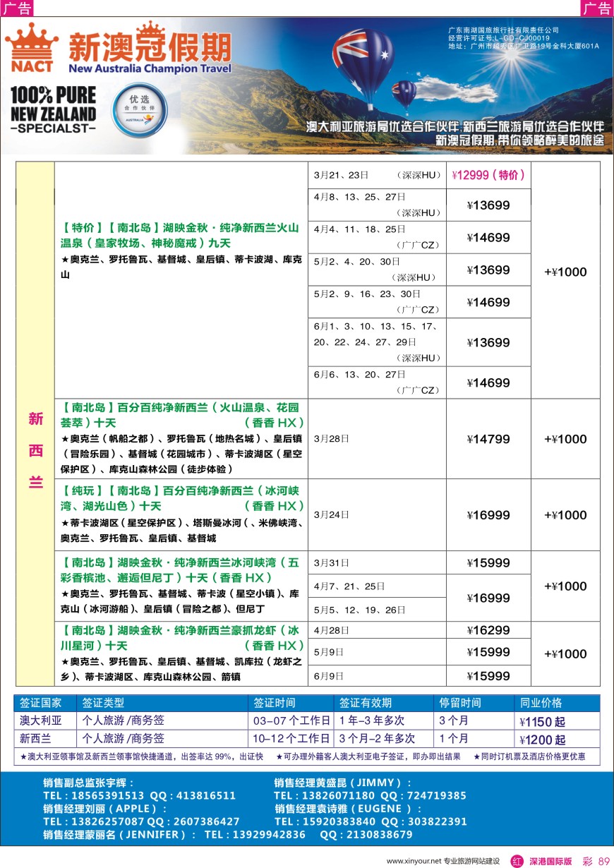Click the ¥16999 price beside 3月24日
This screenshot has height=868, width=614.
[488, 515]
